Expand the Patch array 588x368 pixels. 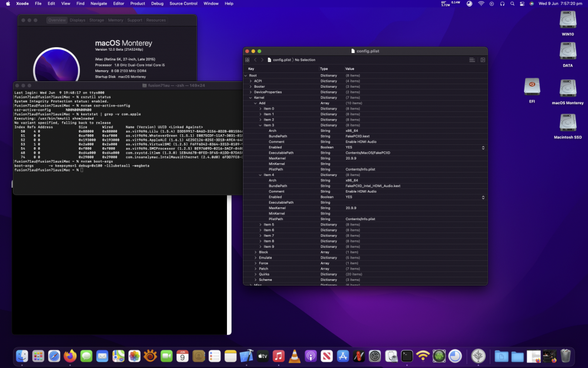256,269
